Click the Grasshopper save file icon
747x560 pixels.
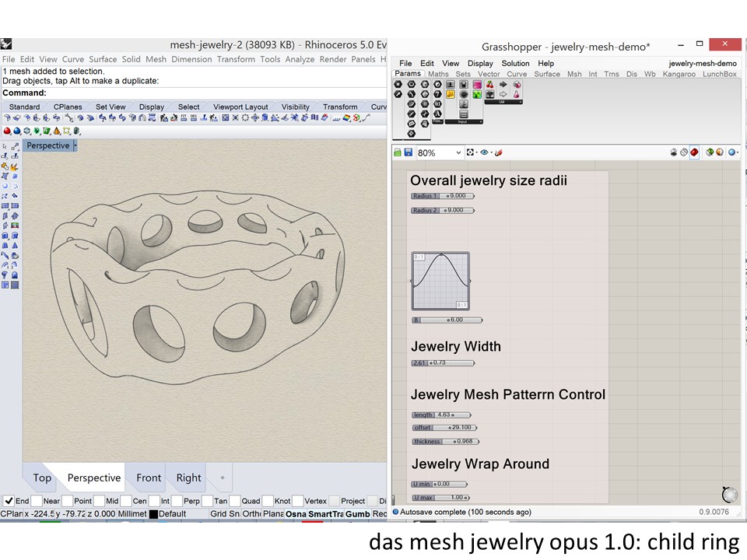(x=408, y=152)
